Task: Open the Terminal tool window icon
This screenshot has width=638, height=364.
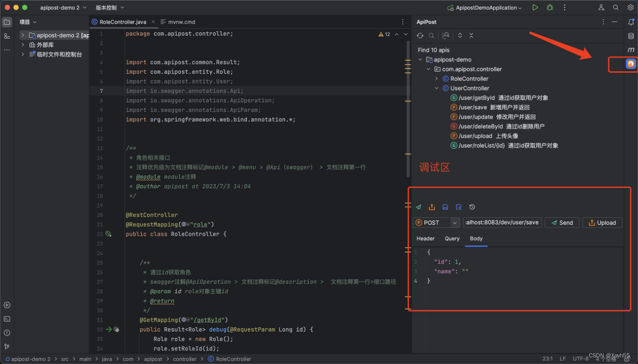Action: (7, 319)
